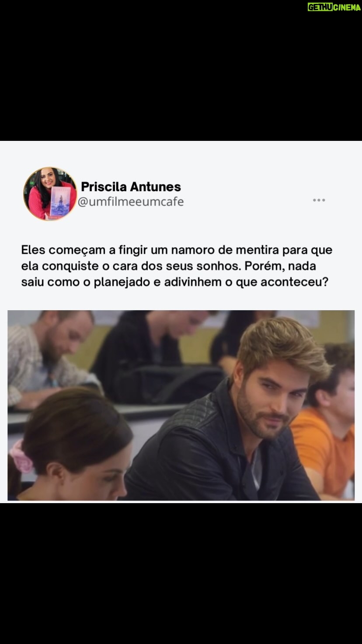Open the @umfilmeeumcafe handle link
362x644 pixels.
tap(131, 202)
